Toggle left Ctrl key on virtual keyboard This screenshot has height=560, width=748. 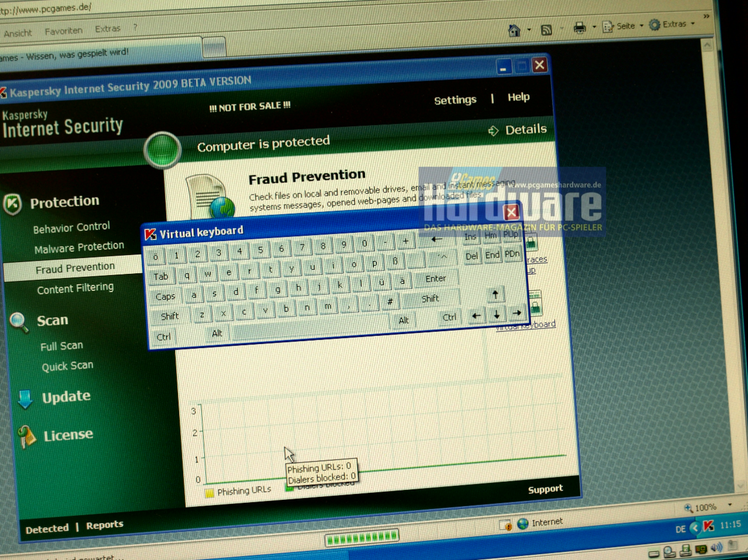tap(164, 337)
